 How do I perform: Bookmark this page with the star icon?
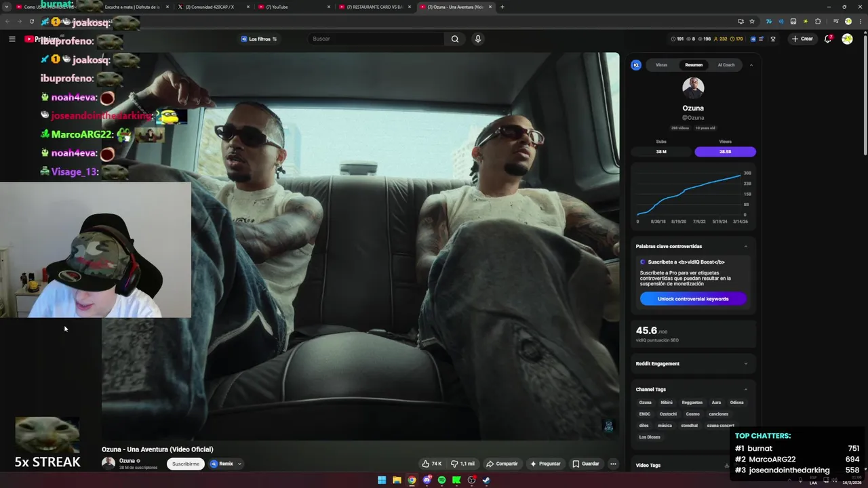pos(752,21)
